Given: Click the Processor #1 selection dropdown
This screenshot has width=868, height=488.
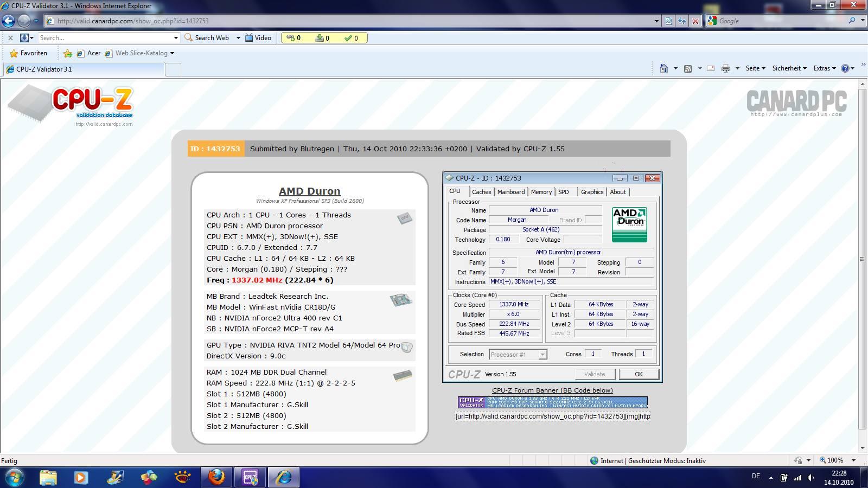Looking at the screenshot, I should 518,355.
